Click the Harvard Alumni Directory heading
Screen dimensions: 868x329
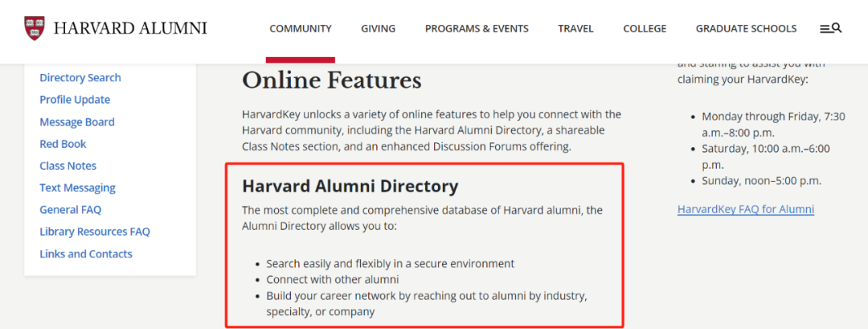pyautogui.click(x=350, y=187)
